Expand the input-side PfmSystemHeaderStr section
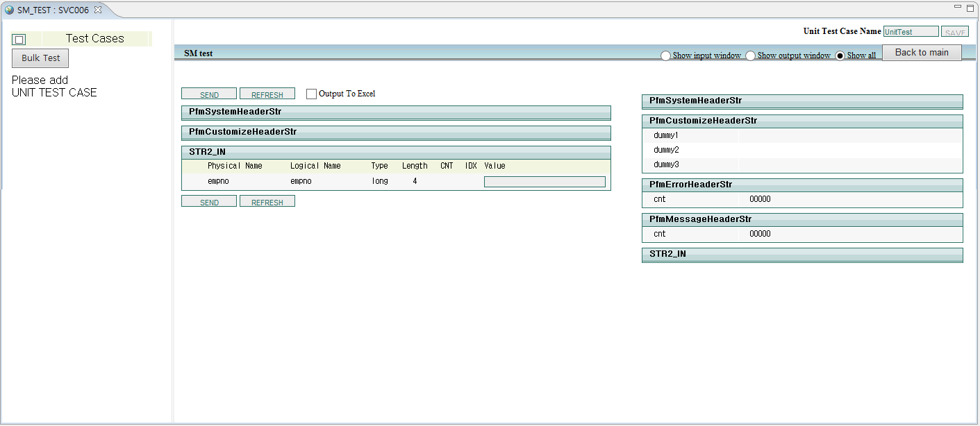The width and height of the screenshot is (980, 426). 396,112
